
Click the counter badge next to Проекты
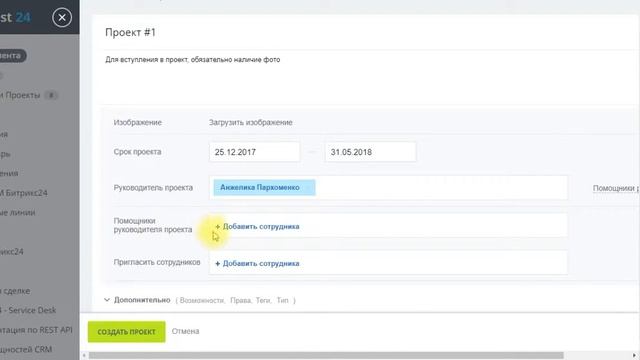click(x=51, y=96)
